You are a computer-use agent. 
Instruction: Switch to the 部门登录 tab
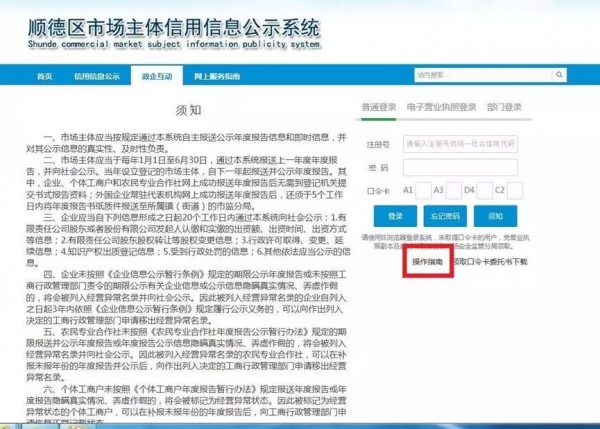coord(506,105)
